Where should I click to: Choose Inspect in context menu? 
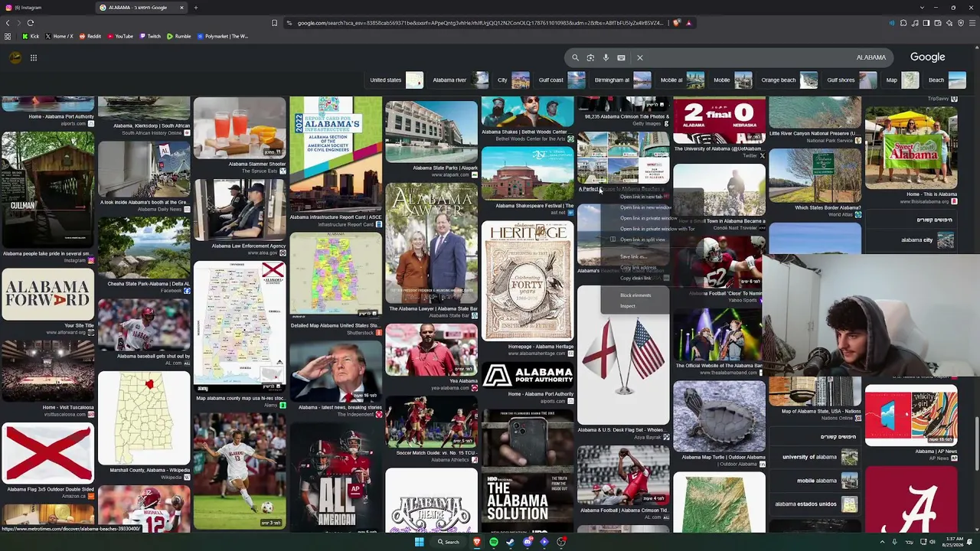(628, 306)
